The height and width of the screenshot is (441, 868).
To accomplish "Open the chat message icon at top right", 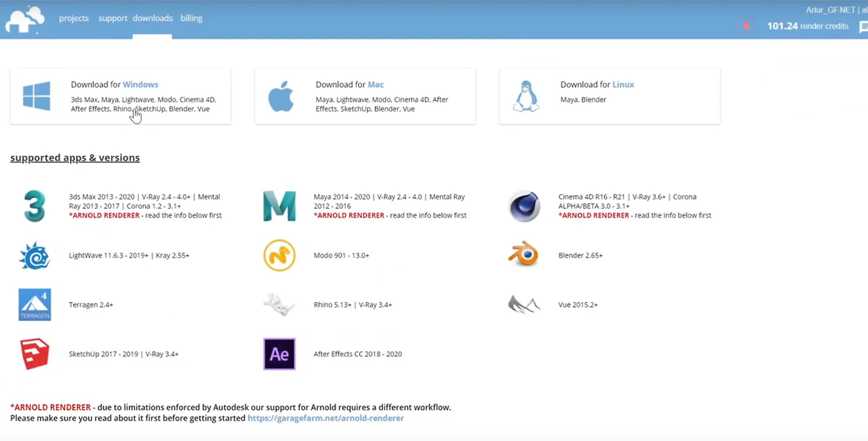I will point(864,27).
